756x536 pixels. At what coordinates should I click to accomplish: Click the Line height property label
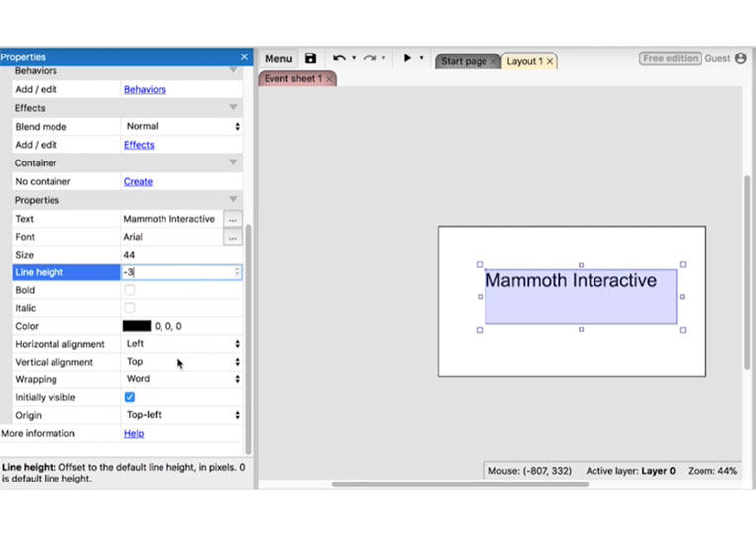click(39, 272)
